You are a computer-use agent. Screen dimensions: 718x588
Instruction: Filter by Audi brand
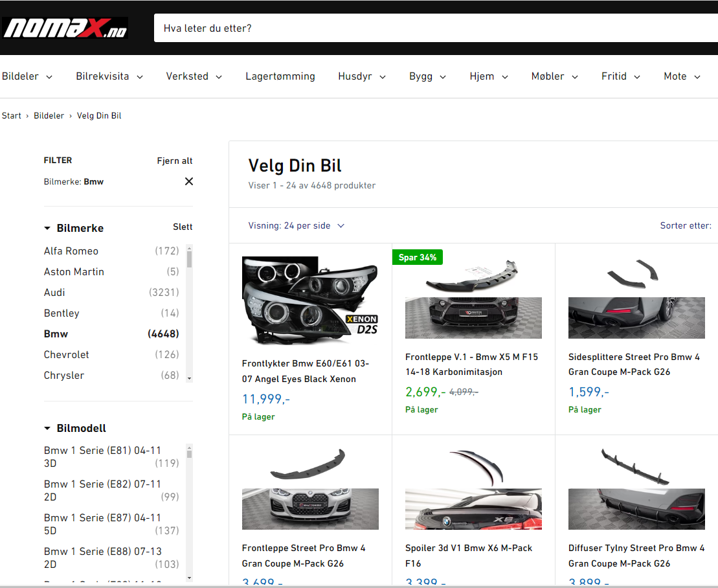pos(111,292)
